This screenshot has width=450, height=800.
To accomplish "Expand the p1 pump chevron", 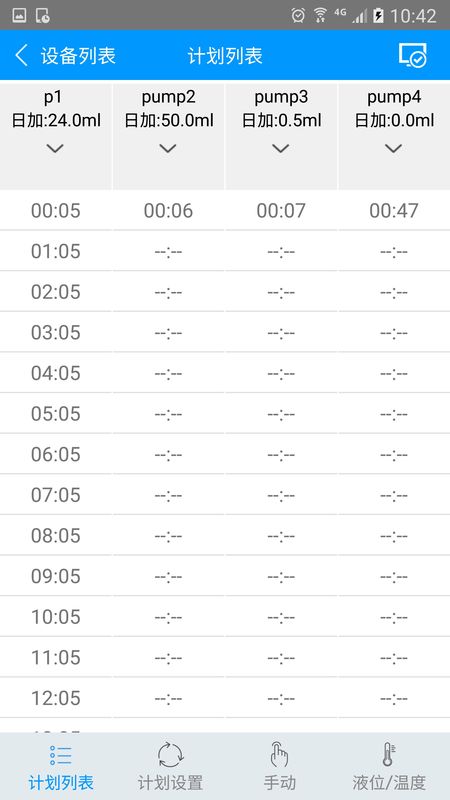I will point(55,148).
